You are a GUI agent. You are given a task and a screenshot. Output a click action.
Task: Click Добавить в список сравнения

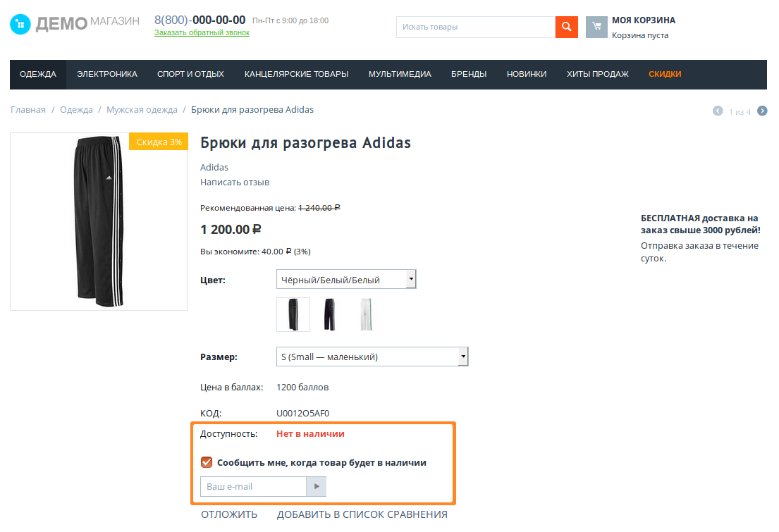tap(362, 514)
